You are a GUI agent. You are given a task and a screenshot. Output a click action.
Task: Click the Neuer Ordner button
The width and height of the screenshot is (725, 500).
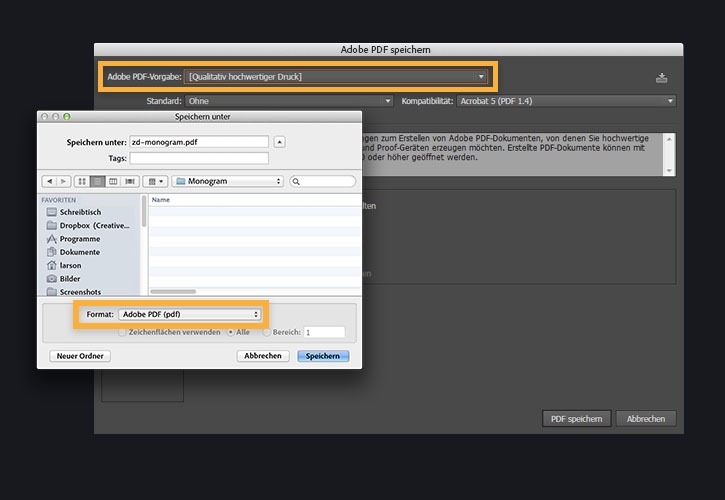(80, 356)
